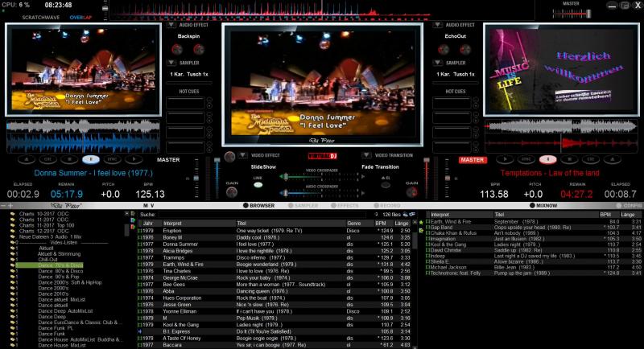Click the left arrow of the audio crossfader
The image size is (644, 349).
pyautogui.click(x=282, y=192)
